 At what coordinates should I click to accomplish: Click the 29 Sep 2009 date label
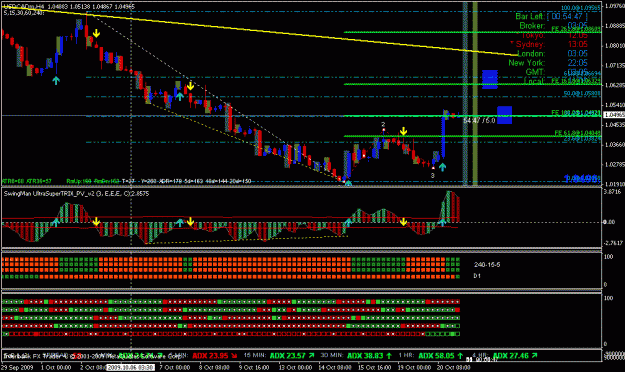pos(17,367)
